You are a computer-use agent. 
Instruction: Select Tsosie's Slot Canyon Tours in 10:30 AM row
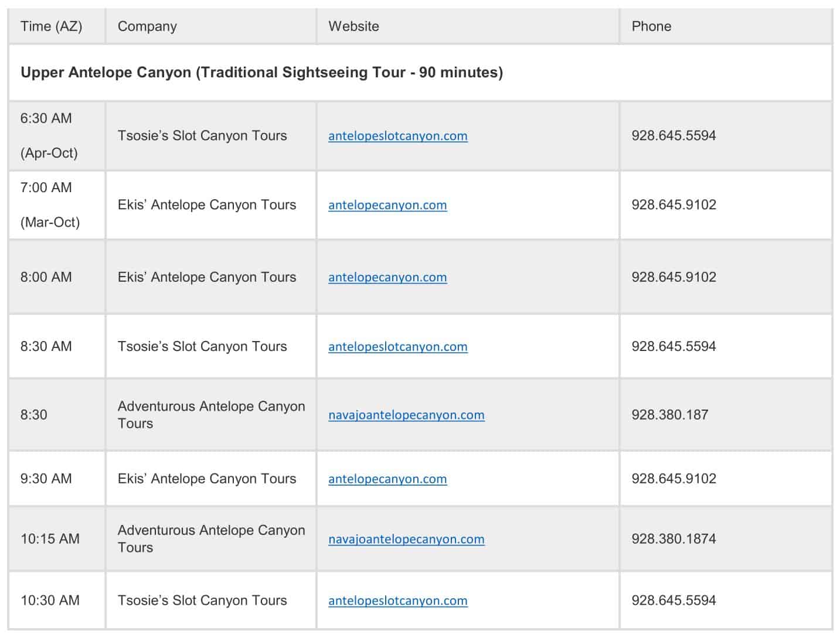[202, 601]
